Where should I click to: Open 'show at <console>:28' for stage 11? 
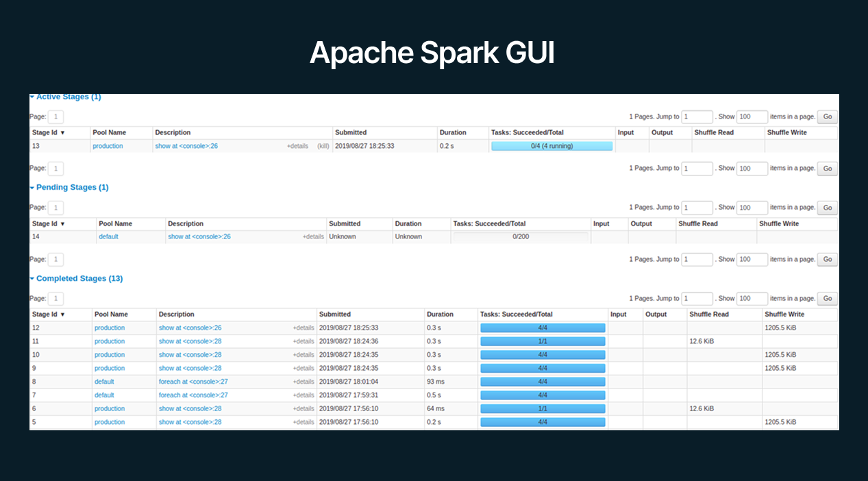(x=190, y=341)
